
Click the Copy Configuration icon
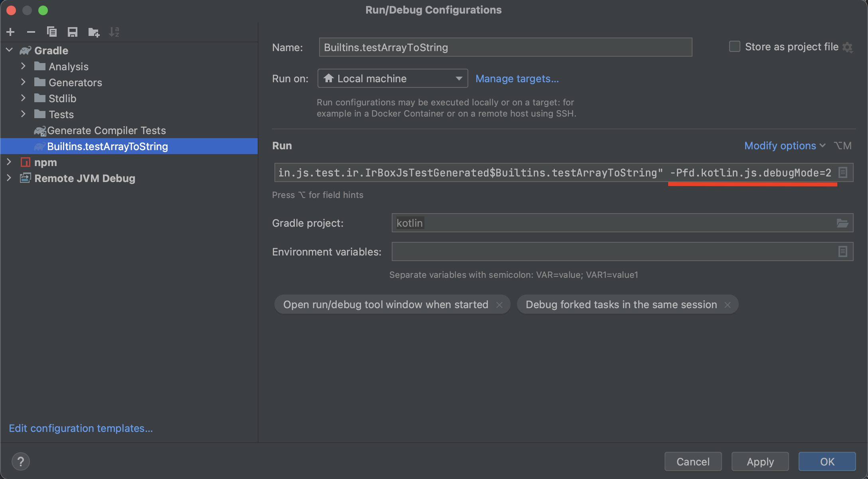(x=52, y=32)
